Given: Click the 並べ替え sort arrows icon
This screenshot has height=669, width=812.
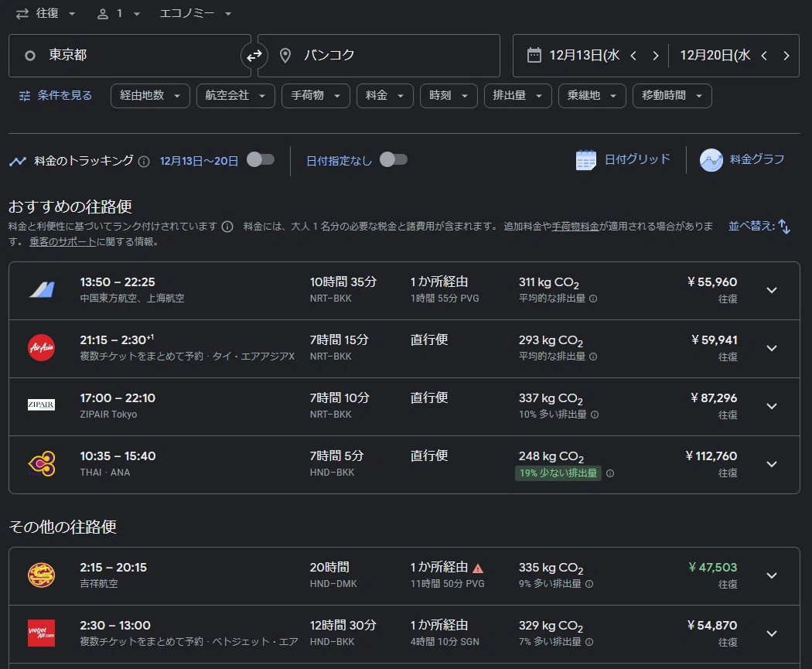Looking at the screenshot, I should coord(785,227).
